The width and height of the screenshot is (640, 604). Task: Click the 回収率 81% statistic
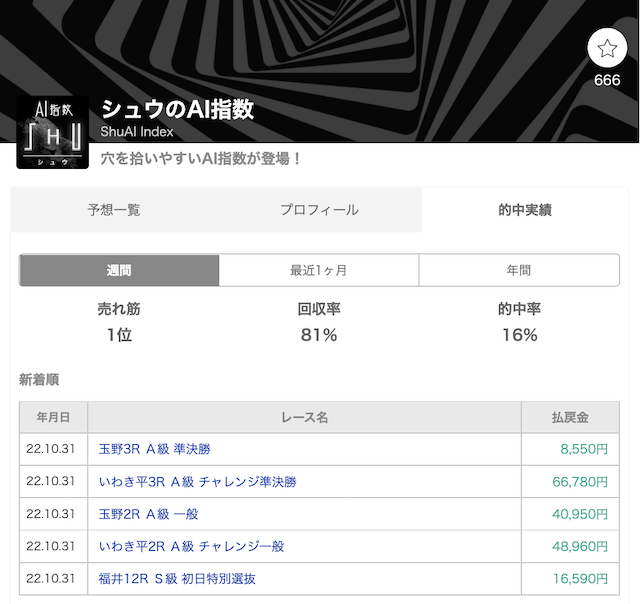pos(319,322)
